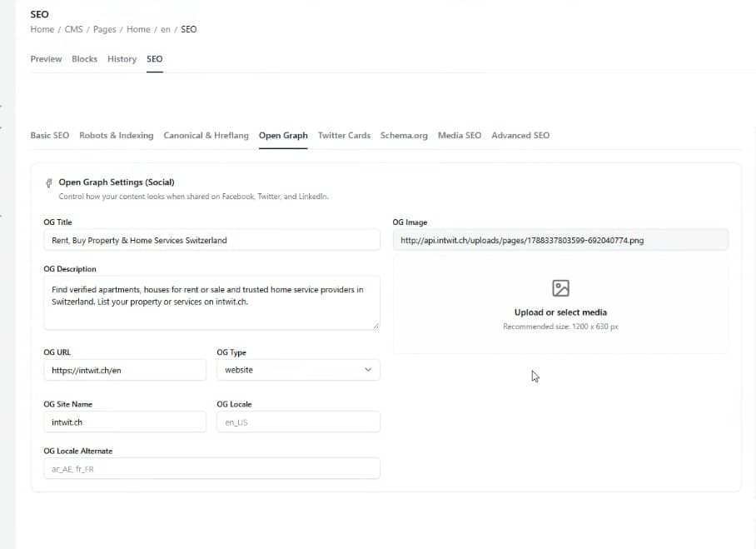Viewport: 756px width, 549px height.
Task: Expand the OG Type dropdown chevron
Action: click(368, 370)
